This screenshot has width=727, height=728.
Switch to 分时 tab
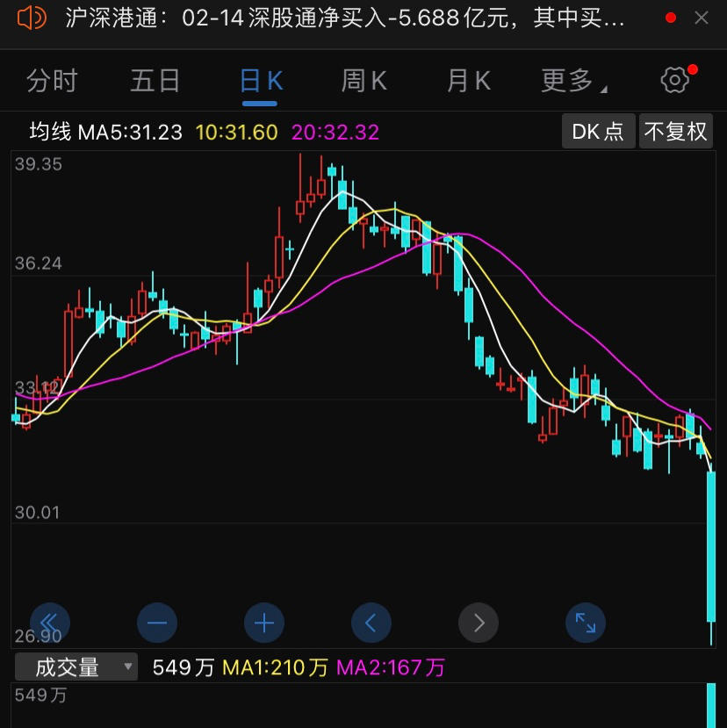coord(52,82)
